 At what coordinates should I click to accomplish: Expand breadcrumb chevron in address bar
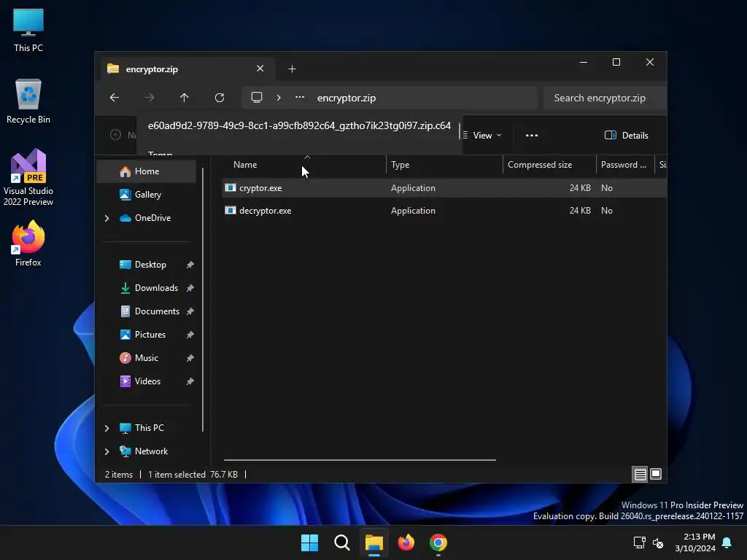279,98
